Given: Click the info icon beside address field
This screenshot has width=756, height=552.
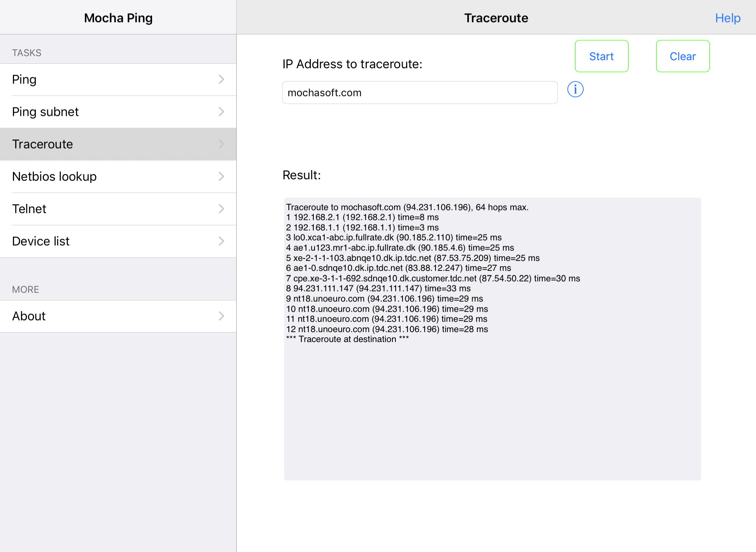Looking at the screenshot, I should pyautogui.click(x=575, y=89).
